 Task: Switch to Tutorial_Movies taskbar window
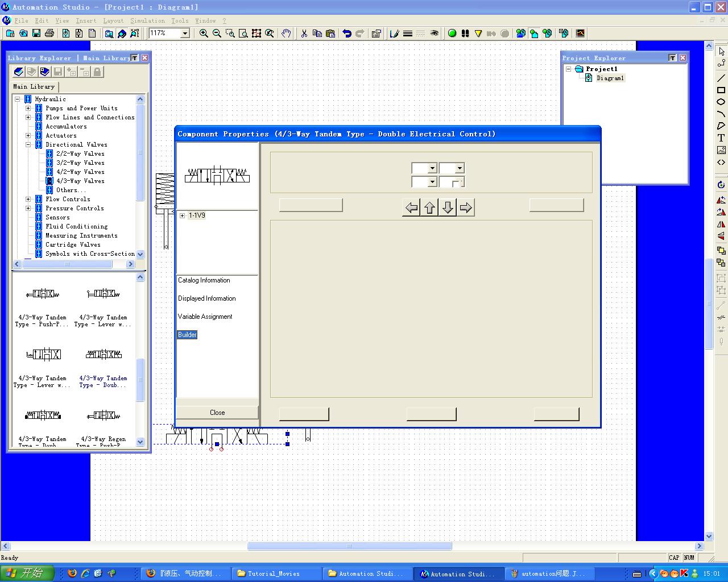pos(275,573)
